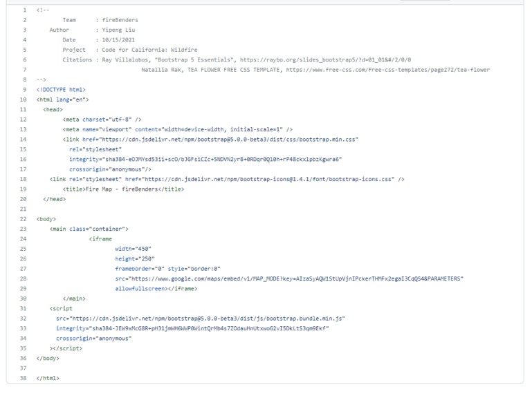Click rel="stylesheet" on line 15
Screen dimensions: 532x396
point(95,149)
